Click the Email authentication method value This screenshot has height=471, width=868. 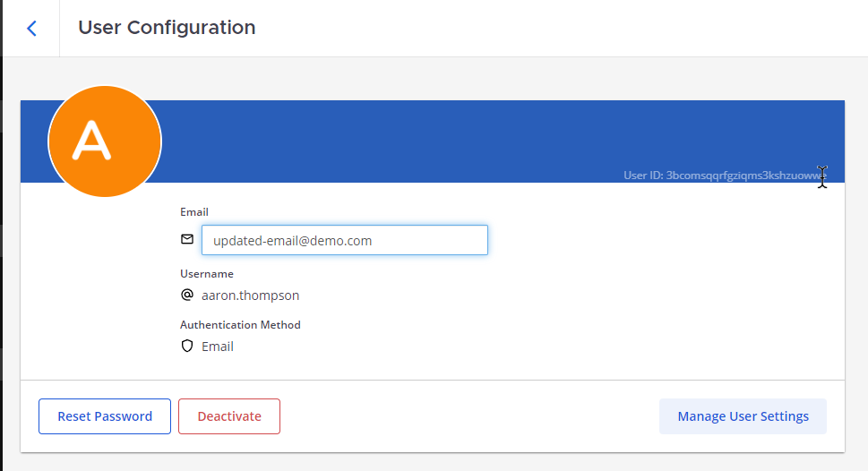pos(218,347)
